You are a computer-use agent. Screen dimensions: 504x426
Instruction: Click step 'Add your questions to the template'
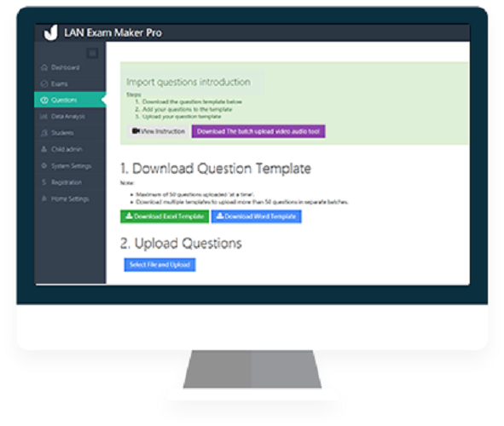[187, 109]
